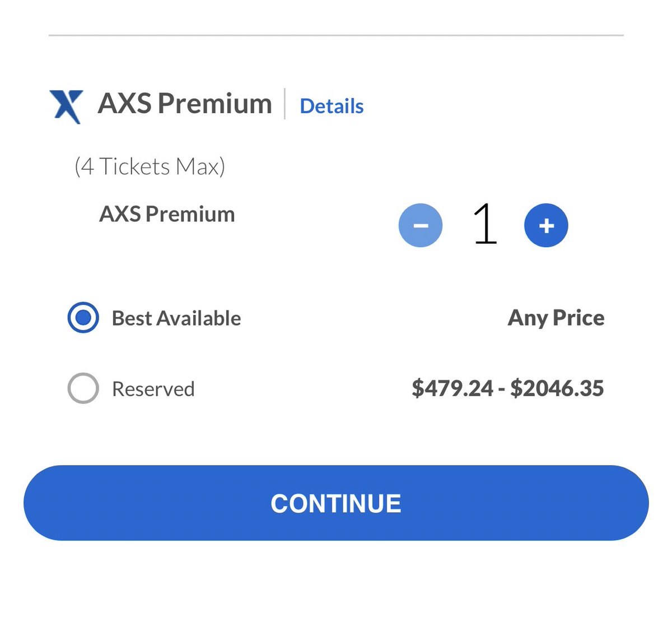The width and height of the screenshot is (672, 636).
Task: Open the Details link
Action: [332, 106]
